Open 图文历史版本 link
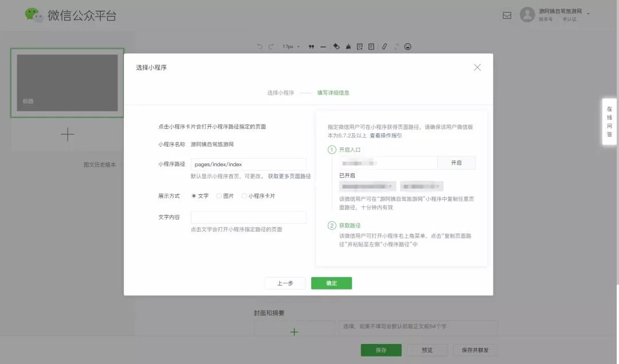619x364 pixels. pos(100,165)
